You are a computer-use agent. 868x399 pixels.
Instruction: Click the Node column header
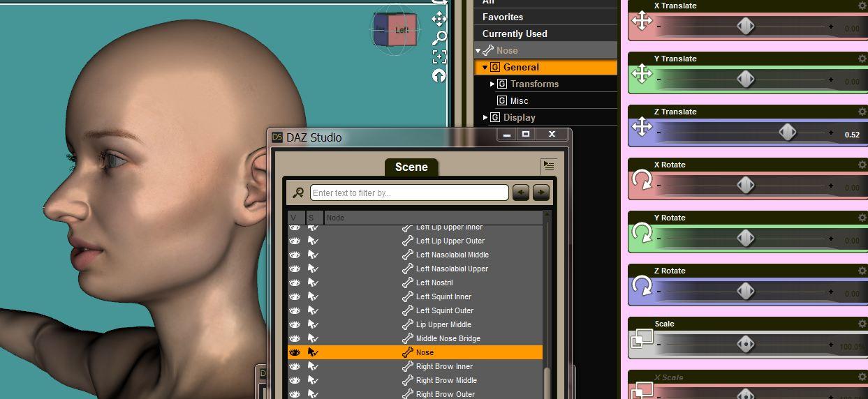click(433, 218)
